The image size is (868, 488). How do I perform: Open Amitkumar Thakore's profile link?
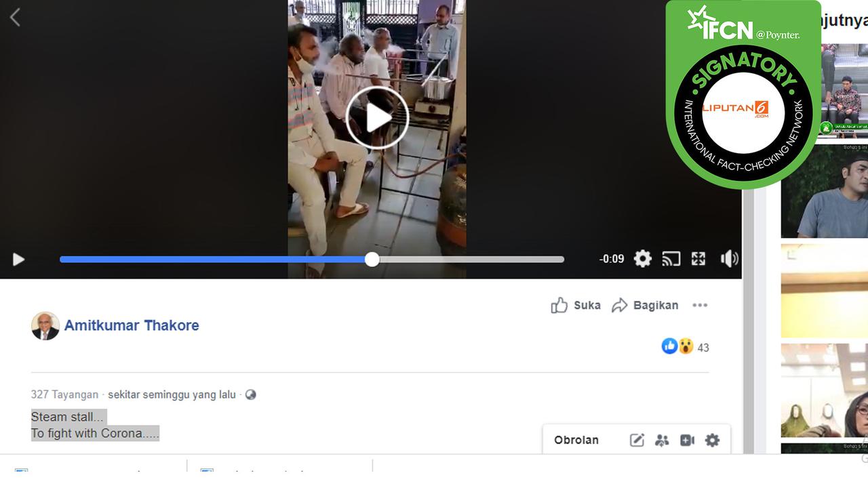(132, 325)
